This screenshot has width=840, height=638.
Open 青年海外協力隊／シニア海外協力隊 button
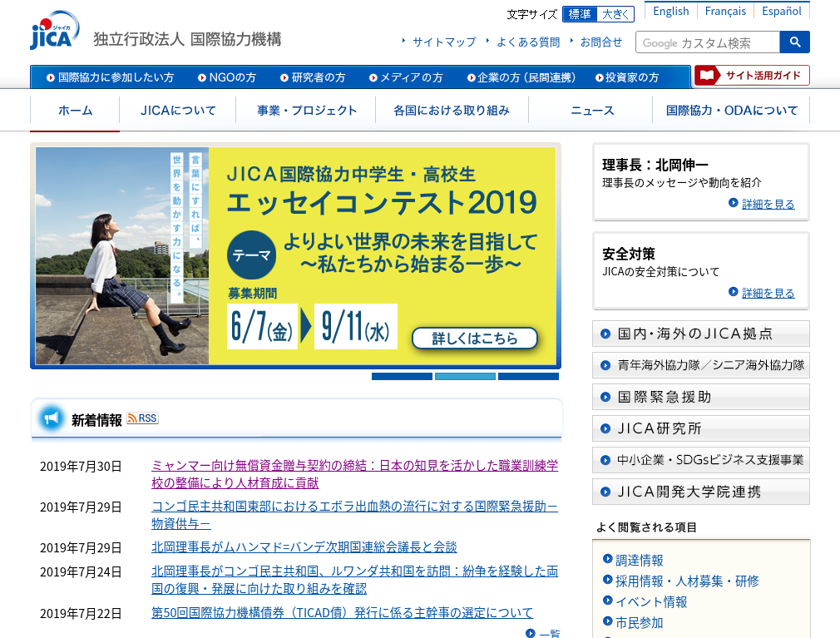[x=701, y=365]
